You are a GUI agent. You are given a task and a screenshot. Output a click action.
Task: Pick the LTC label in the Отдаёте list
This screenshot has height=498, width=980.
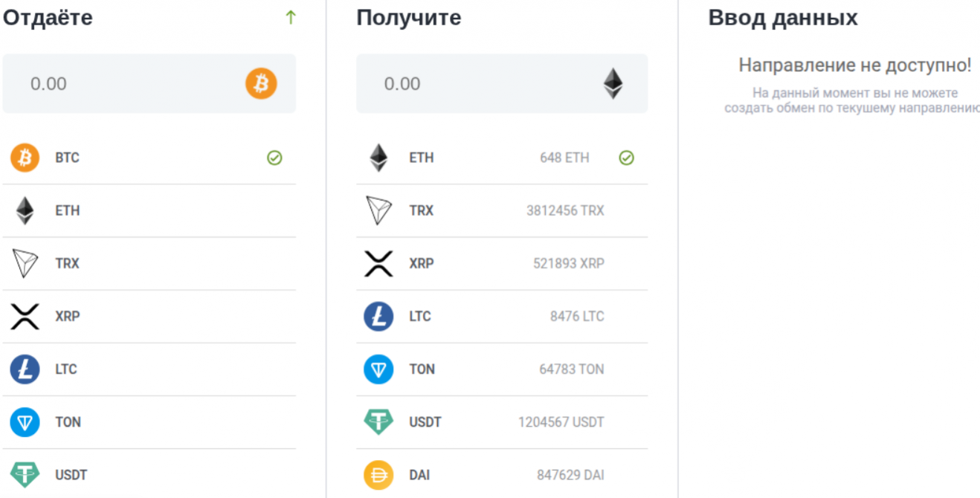66,369
